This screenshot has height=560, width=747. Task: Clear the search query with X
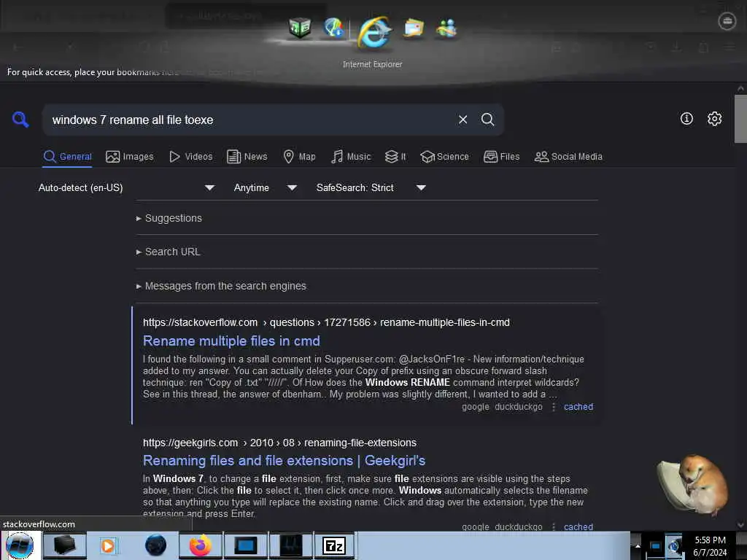(x=462, y=120)
